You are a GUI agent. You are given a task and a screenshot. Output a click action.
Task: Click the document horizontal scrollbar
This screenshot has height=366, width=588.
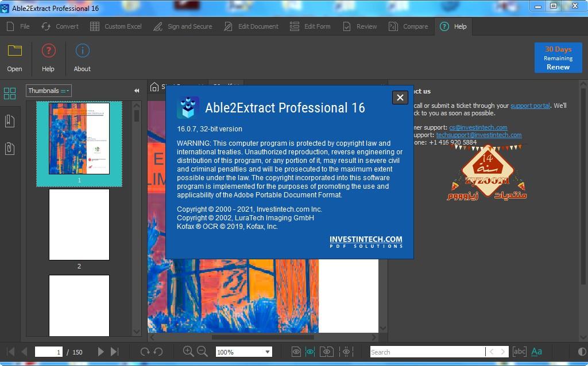(263, 337)
